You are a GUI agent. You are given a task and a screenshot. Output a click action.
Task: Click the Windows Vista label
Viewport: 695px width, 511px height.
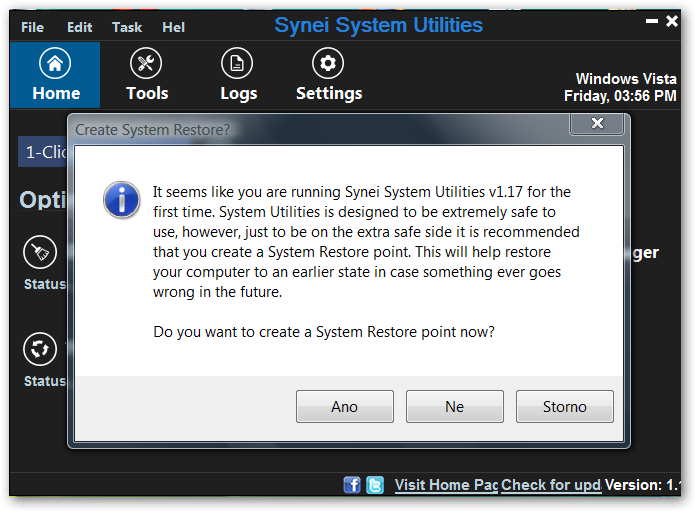click(x=626, y=79)
